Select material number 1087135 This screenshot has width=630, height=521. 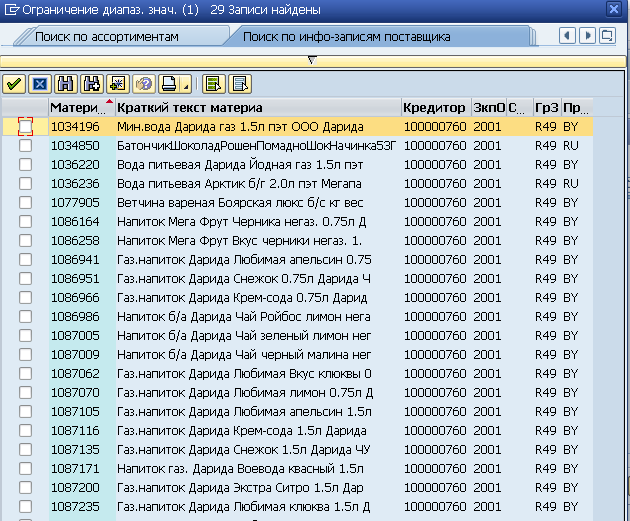pyautogui.click(x=75, y=449)
